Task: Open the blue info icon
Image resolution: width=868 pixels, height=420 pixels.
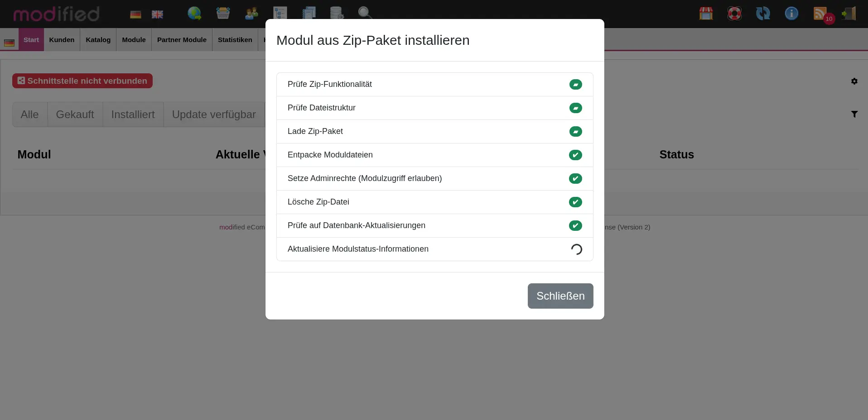Action: [791, 14]
